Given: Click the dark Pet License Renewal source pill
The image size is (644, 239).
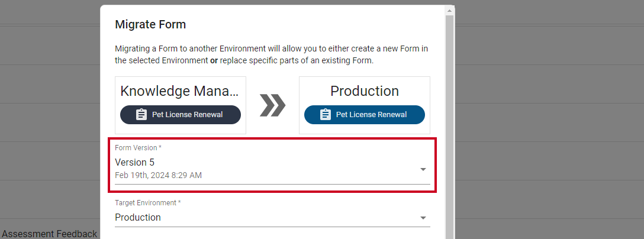Looking at the screenshot, I should [x=181, y=115].
